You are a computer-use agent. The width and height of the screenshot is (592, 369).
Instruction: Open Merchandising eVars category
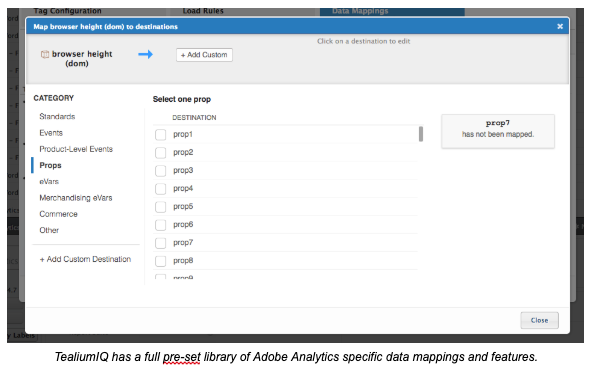pos(76,198)
